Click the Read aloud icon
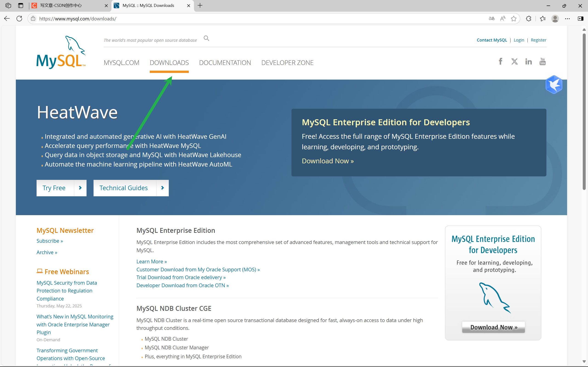588x367 pixels. tap(503, 18)
